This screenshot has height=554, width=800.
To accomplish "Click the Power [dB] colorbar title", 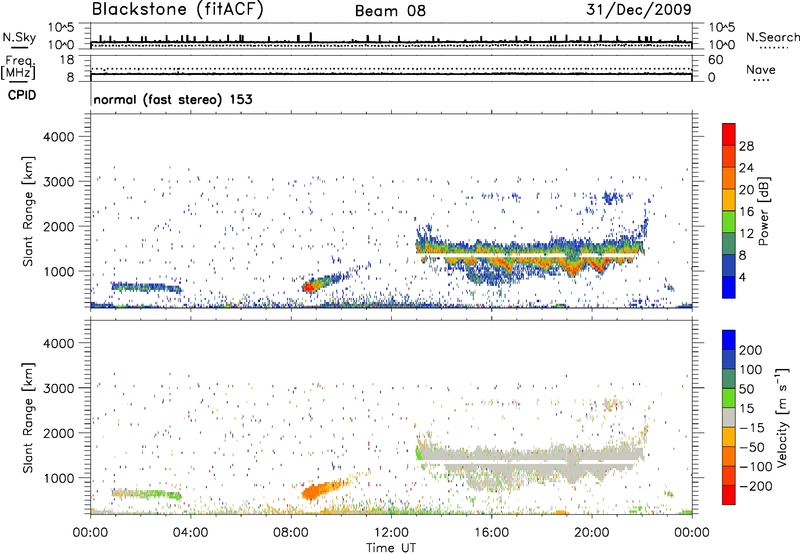I will point(764,211).
